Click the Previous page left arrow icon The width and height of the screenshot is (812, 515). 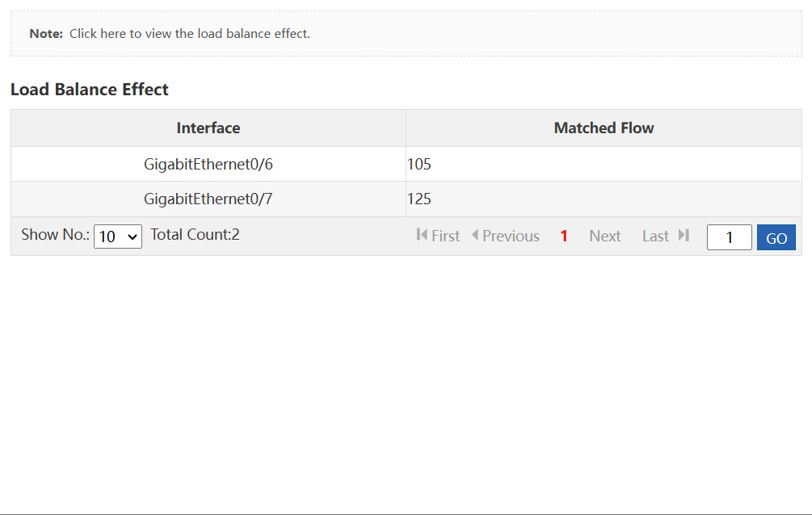(475, 235)
